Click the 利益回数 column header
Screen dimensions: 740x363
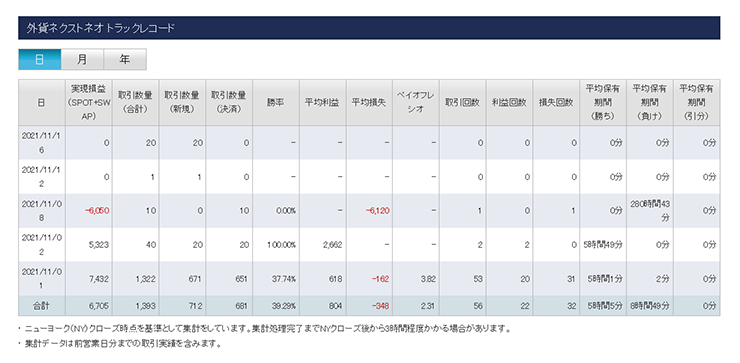click(509, 102)
